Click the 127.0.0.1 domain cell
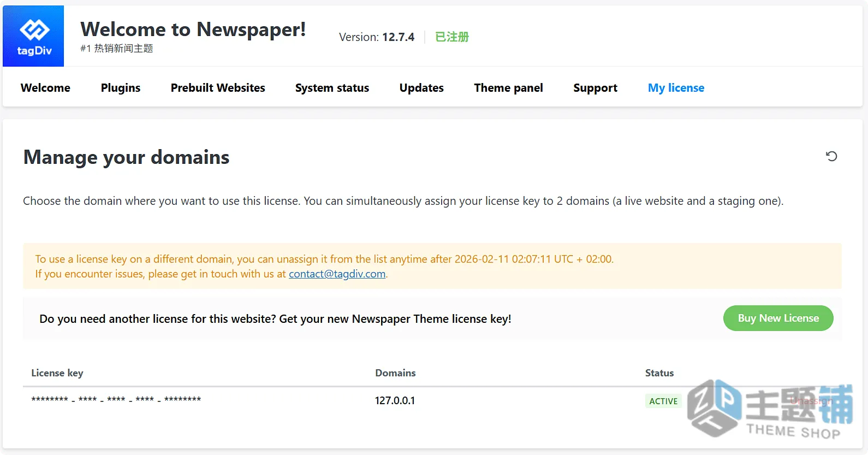 tap(395, 400)
